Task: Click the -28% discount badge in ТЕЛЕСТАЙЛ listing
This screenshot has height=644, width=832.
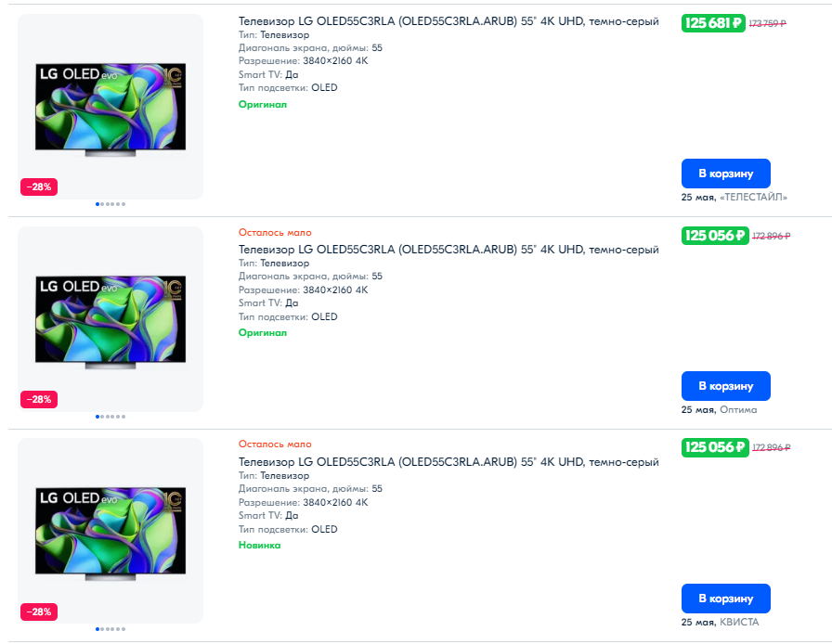Action: click(x=40, y=187)
